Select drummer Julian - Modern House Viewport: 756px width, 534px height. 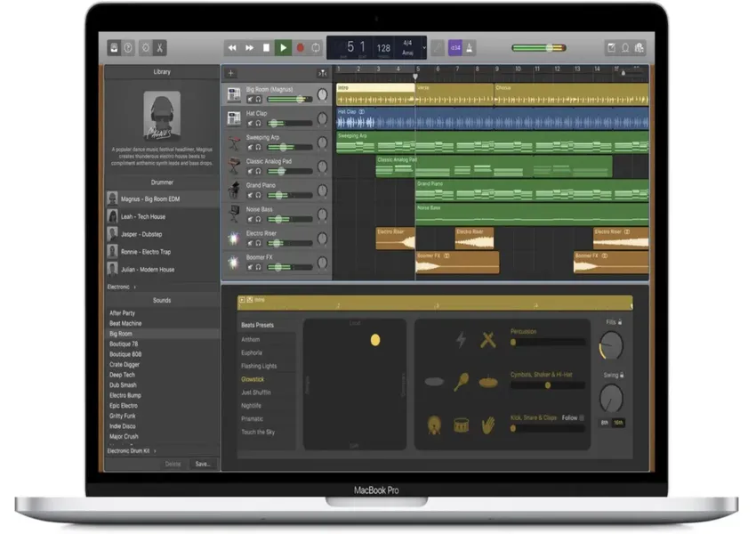pyautogui.click(x=162, y=270)
